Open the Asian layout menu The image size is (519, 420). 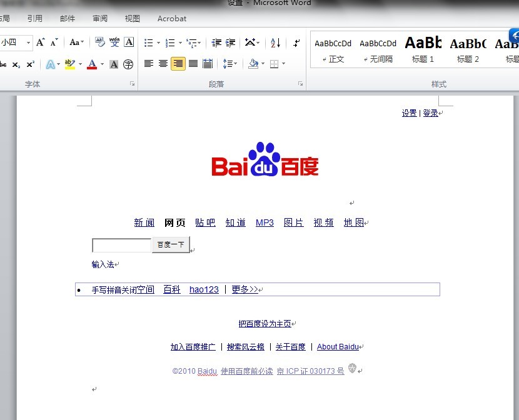tap(252, 42)
